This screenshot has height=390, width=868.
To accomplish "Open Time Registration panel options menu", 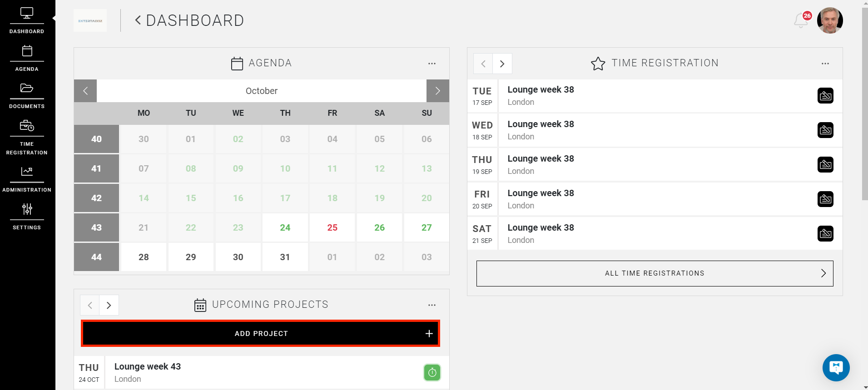I will pos(825,64).
